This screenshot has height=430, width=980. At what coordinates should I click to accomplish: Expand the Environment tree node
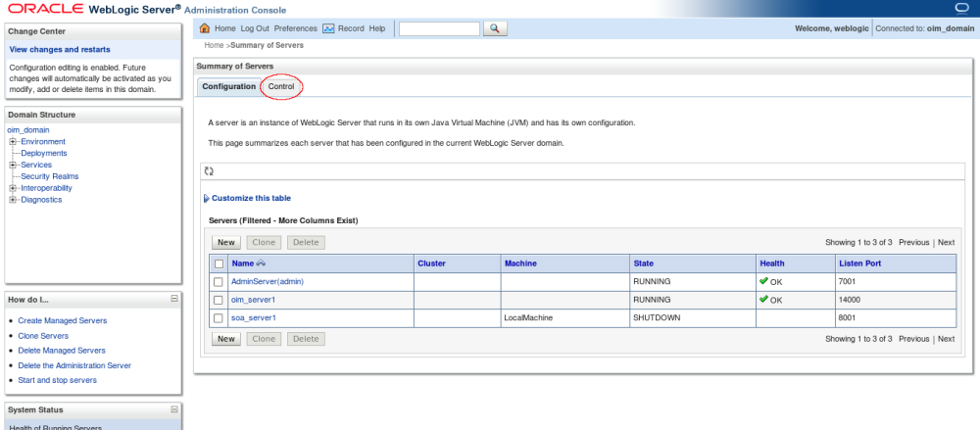(x=12, y=142)
